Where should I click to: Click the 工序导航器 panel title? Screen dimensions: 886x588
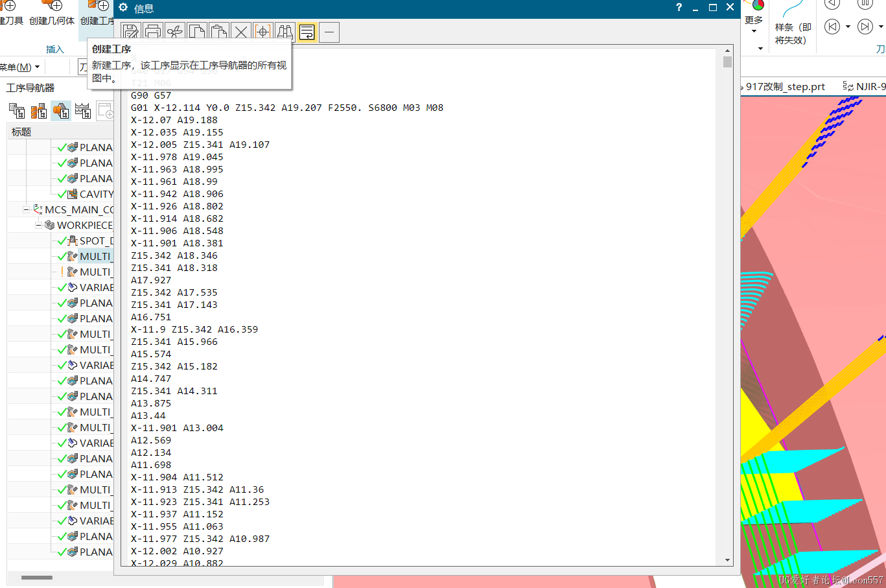[30, 88]
